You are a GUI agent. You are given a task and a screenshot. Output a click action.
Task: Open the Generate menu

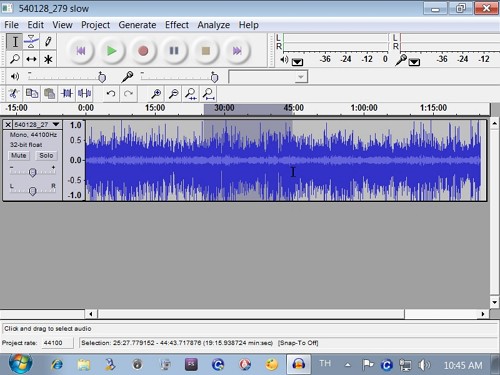pyautogui.click(x=137, y=25)
